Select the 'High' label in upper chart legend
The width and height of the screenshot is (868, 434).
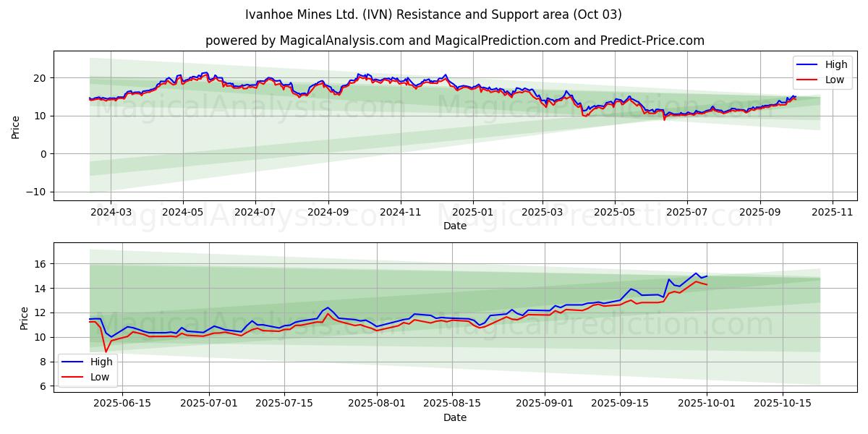tap(836, 65)
